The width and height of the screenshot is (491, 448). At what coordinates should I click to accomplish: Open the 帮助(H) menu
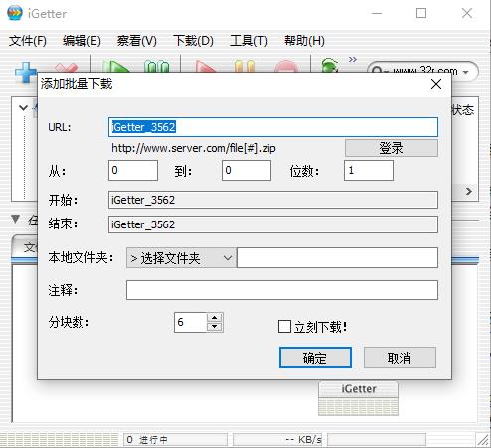pyautogui.click(x=304, y=41)
